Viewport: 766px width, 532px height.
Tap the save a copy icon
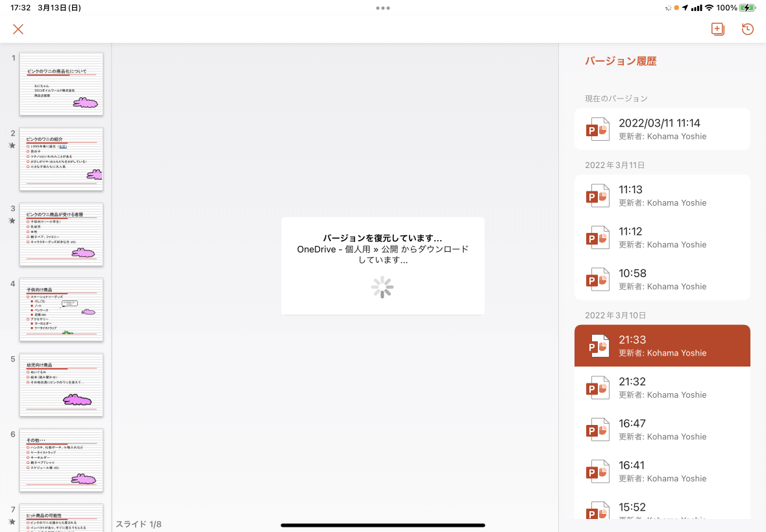pyautogui.click(x=717, y=29)
